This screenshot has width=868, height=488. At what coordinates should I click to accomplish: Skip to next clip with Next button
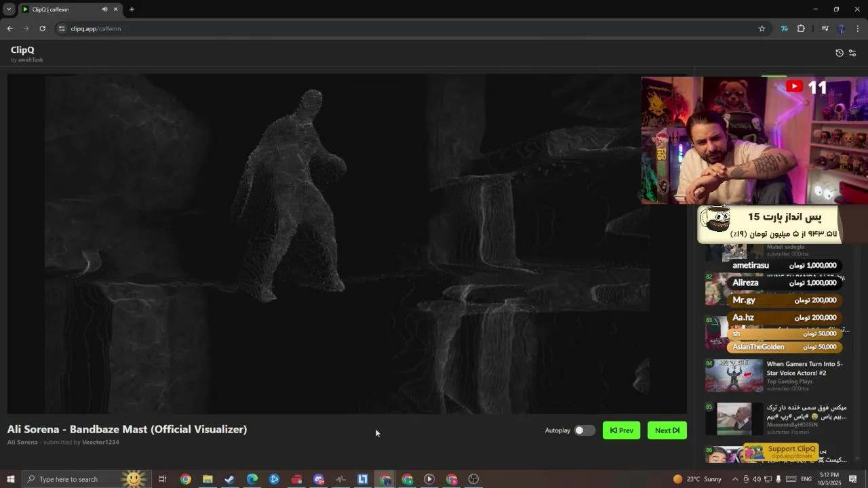(x=667, y=430)
